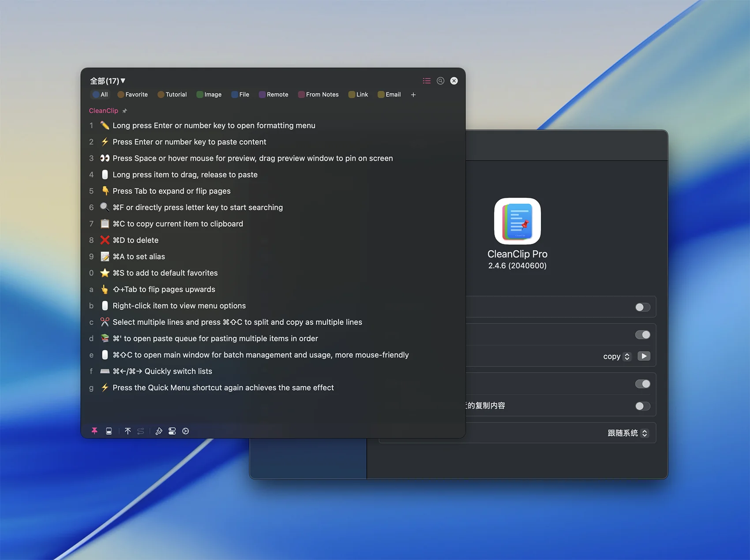Open the 跟随系统 appearance dropdown
Viewport: 750px width, 560px height.
[627, 433]
